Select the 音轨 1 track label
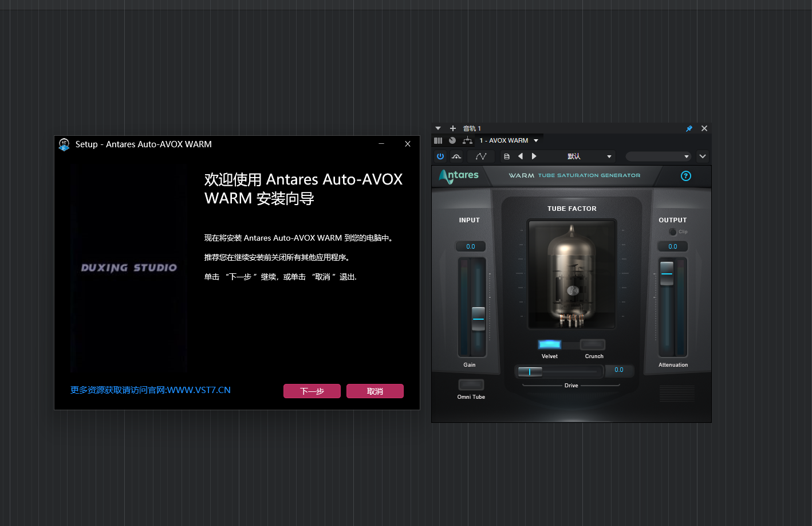 (471, 128)
